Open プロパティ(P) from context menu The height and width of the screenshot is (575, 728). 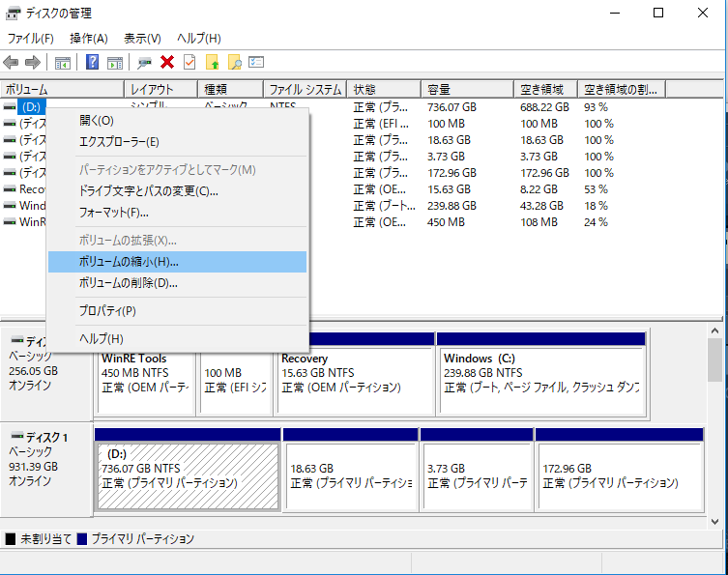[177, 311]
